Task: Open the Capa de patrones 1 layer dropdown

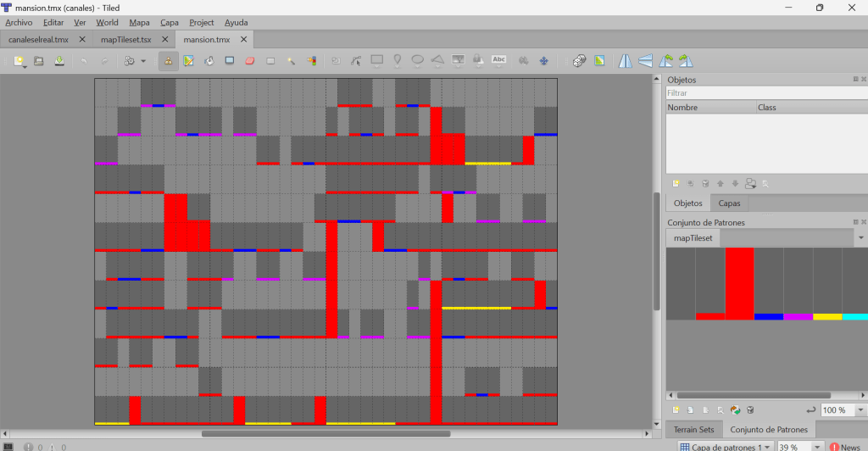Action: click(768, 447)
